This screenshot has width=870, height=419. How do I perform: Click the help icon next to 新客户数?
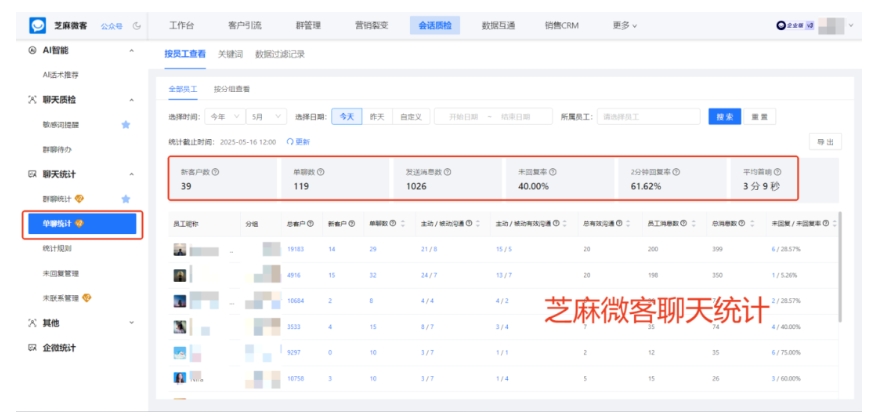[216, 172]
